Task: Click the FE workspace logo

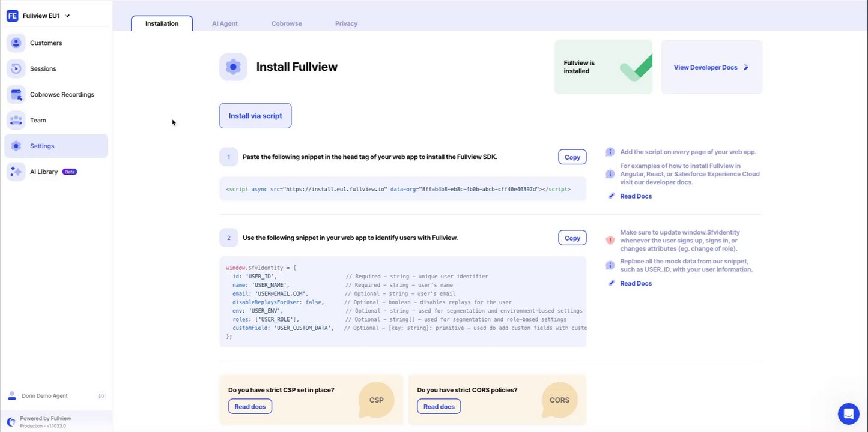Action: point(12,16)
